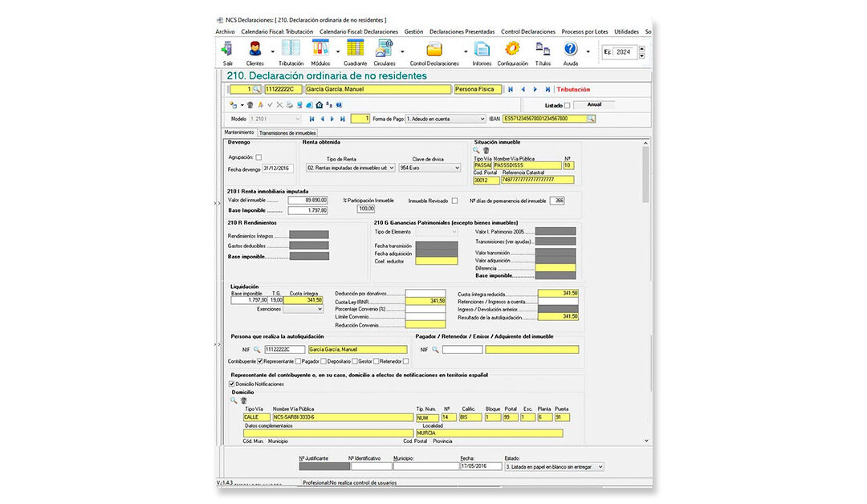Toggle the Inmueble Revisado checkbox
This screenshot has height=504, width=867.
click(x=454, y=201)
